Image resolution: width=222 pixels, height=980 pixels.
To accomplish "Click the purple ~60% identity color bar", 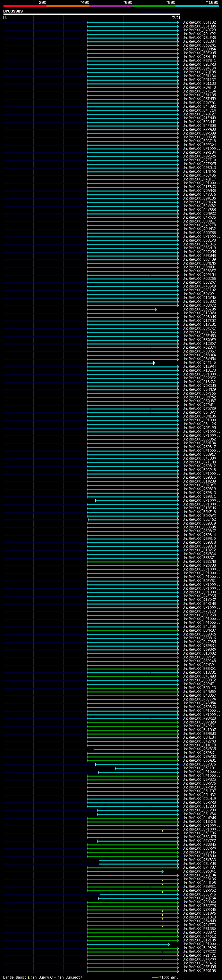I will [111, 6].
